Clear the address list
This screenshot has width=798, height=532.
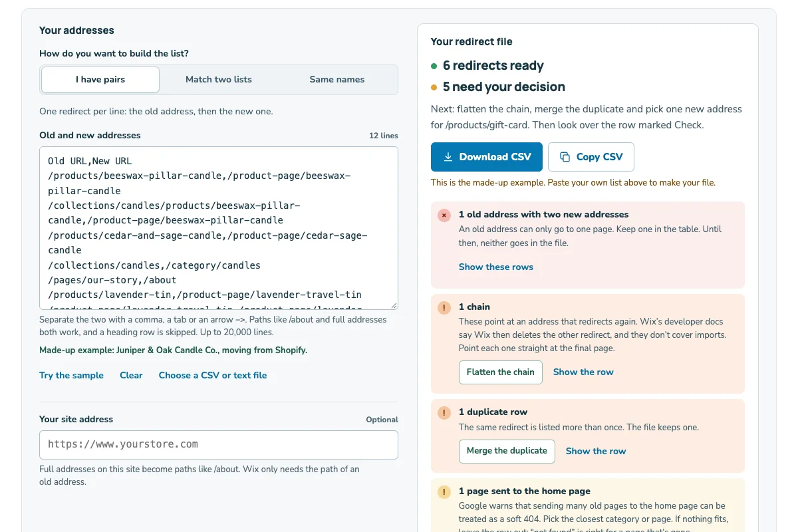131,375
